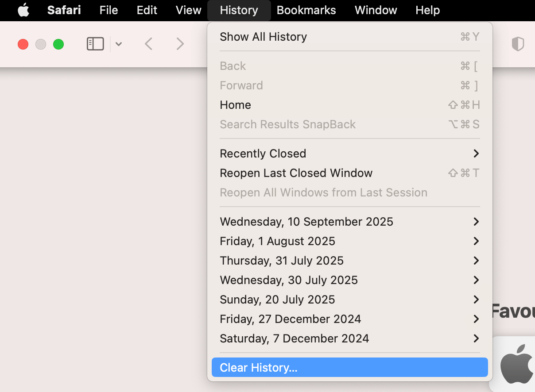
Task: Open the Help menu
Action: coord(428,10)
